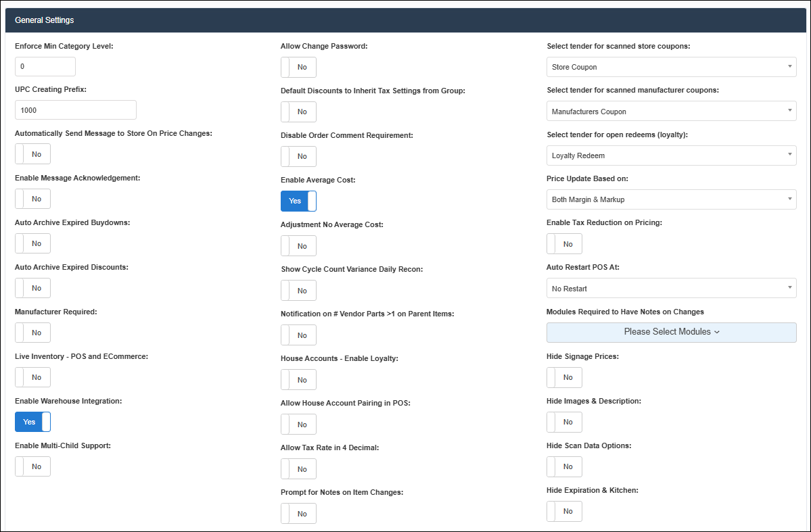Turn off Enable Warehouse Integration toggle

coord(32,422)
